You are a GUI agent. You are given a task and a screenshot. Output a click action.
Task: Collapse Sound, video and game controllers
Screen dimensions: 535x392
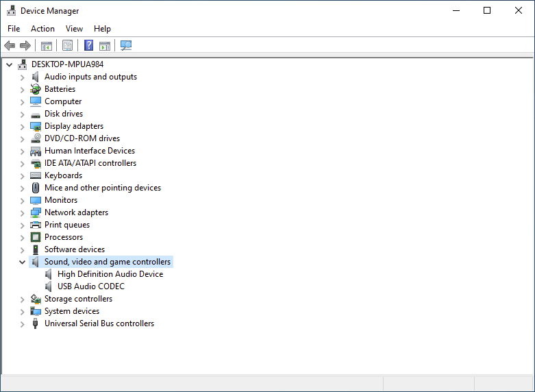(x=22, y=262)
